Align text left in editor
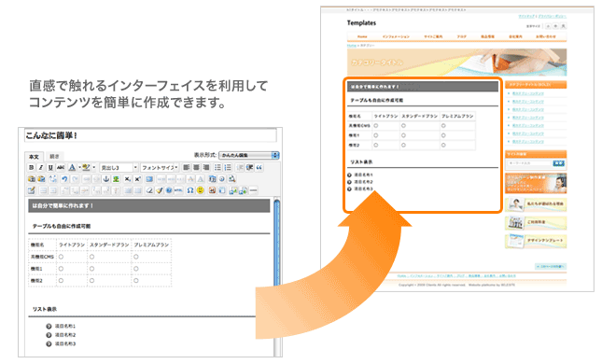 187,167
